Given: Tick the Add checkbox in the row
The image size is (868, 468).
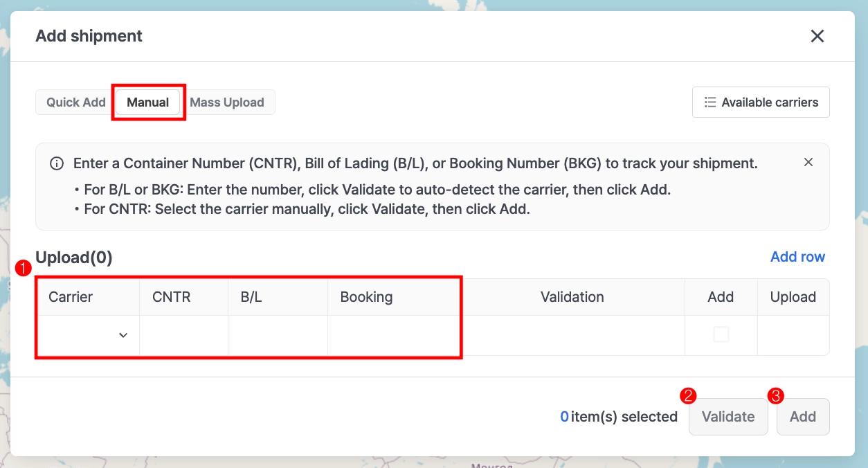Looking at the screenshot, I should pos(721,334).
